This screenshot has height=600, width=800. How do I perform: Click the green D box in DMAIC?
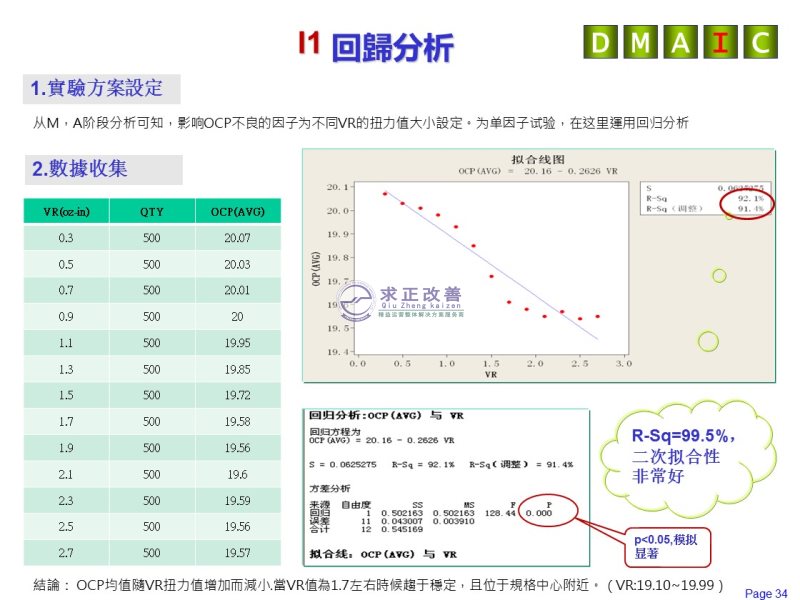(600, 42)
